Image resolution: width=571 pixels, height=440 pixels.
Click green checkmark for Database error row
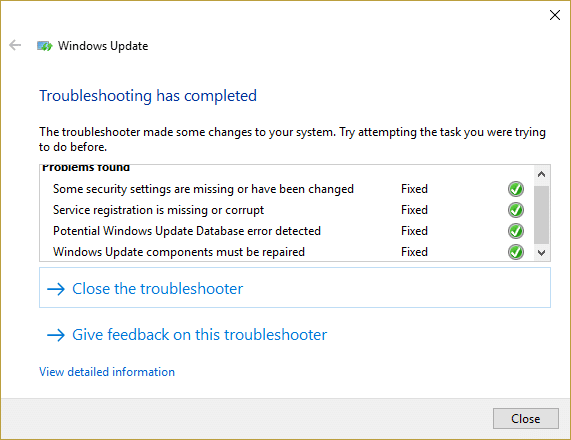pyautogui.click(x=516, y=231)
